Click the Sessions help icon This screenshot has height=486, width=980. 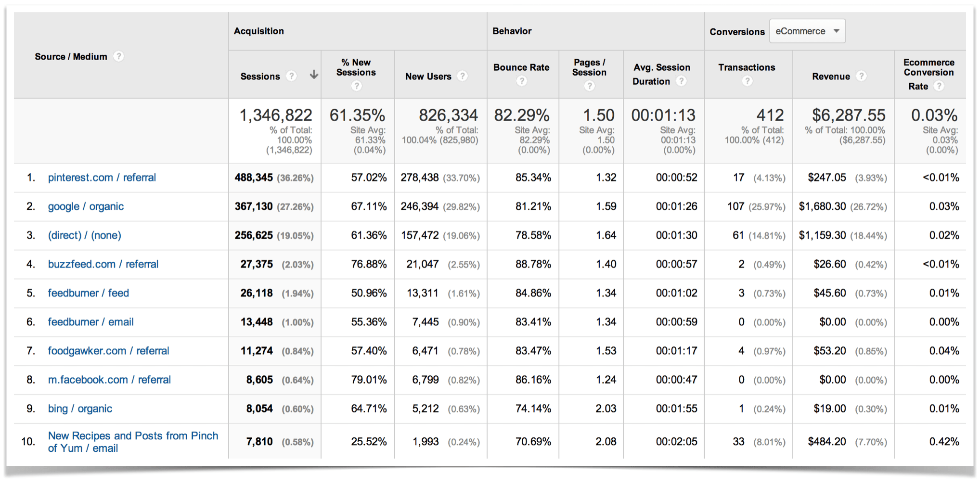tap(292, 76)
